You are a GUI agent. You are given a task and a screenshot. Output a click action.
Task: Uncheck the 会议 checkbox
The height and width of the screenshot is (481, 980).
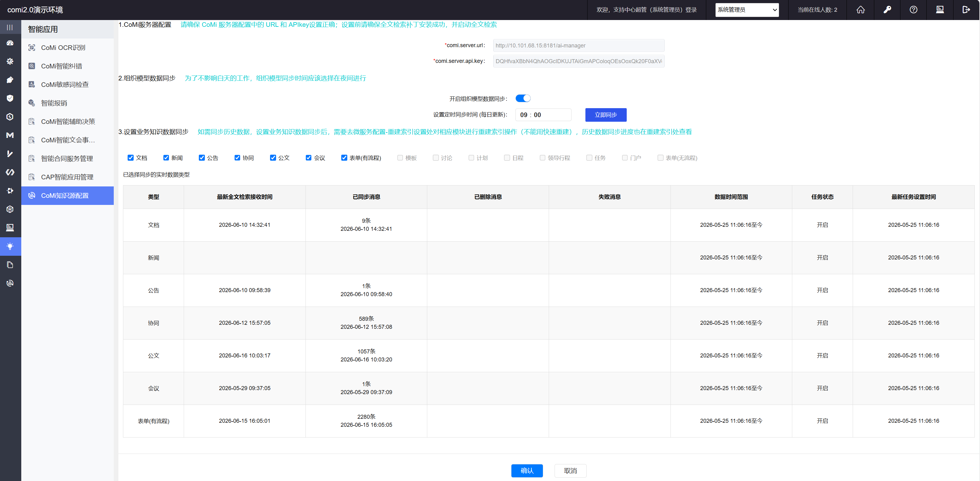click(x=309, y=157)
